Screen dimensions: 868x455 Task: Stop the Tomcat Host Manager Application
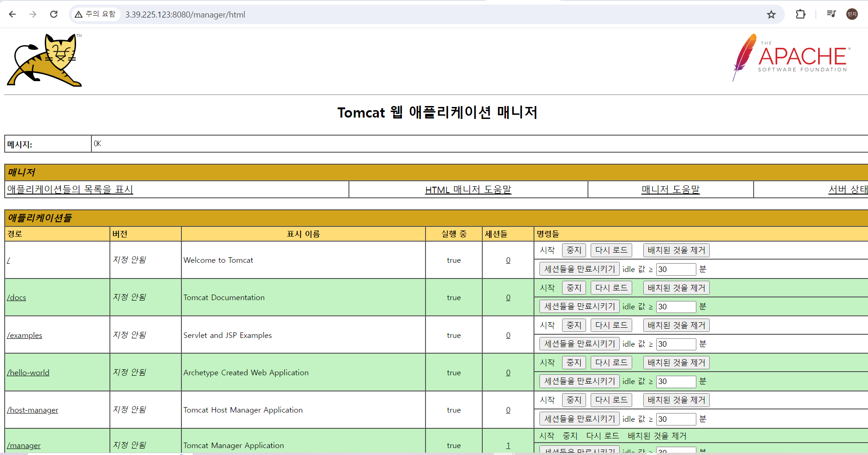point(574,400)
